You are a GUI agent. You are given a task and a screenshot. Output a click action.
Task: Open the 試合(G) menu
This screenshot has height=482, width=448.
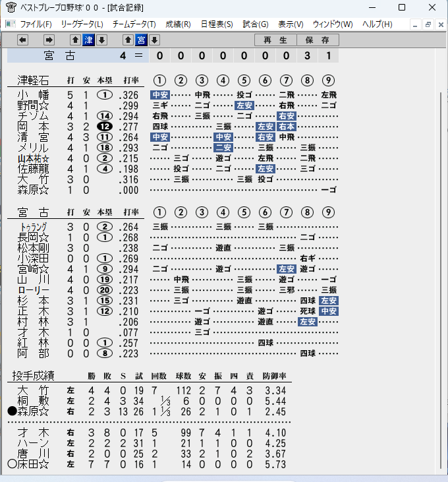pyautogui.click(x=256, y=24)
